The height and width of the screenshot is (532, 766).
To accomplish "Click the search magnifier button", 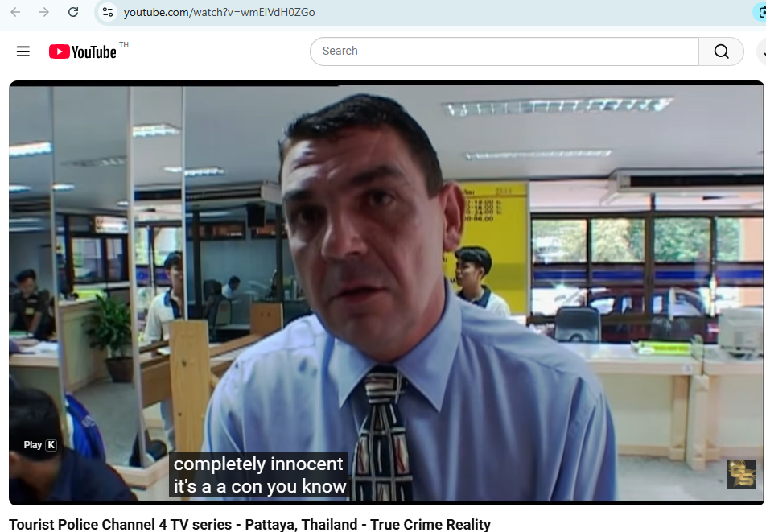I will point(721,52).
